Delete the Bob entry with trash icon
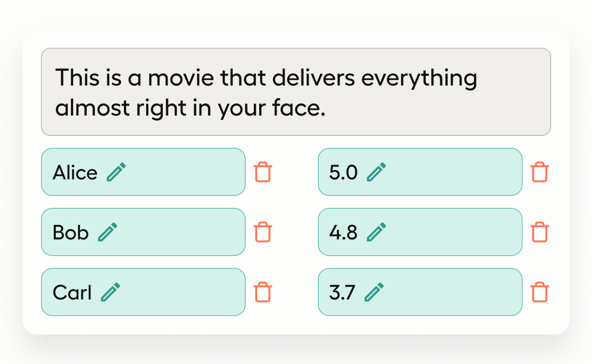Viewport: 592px width, 364px height. click(x=263, y=232)
